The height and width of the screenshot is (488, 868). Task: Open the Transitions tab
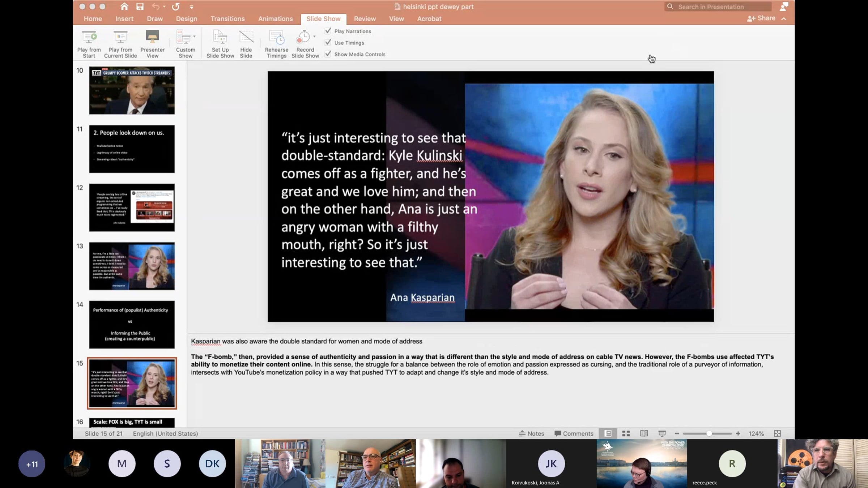pos(227,19)
